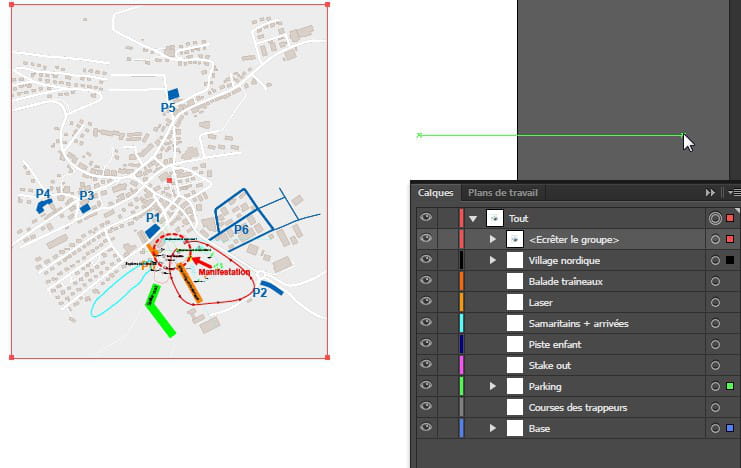Click the target circle of Village nordique
This screenshot has height=468, width=741.
pos(714,260)
